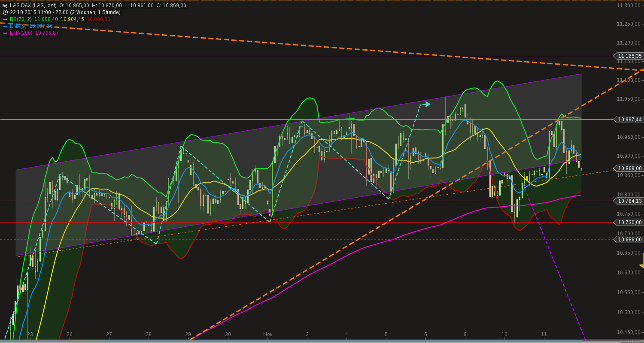Click date 30 on the time axis
Screen dimensions: 644x343
pos(228,334)
